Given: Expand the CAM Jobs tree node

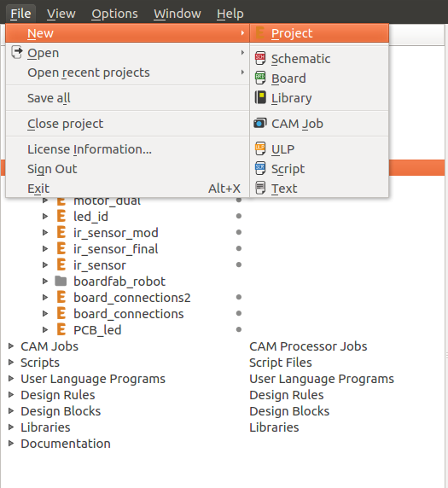Looking at the screenshot, I should [x=11, y=346].
